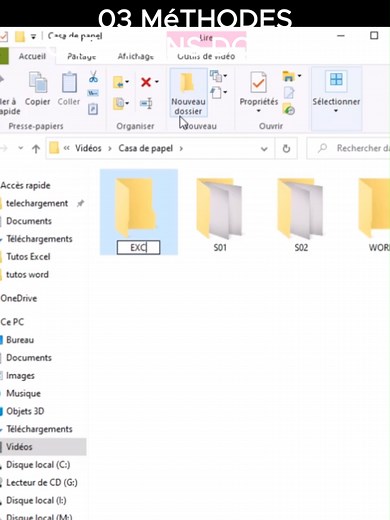Open Disque local (I:)
Viewport: 390px width, 520px height.
tap(36, 500)
